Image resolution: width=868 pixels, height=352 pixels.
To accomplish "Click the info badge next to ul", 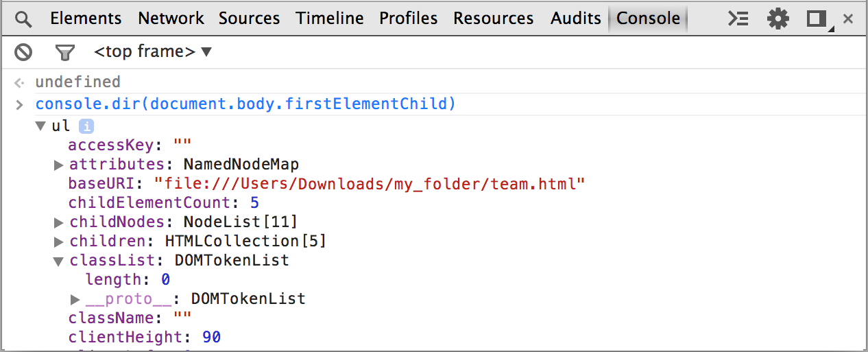I will (x=86, y=126).
